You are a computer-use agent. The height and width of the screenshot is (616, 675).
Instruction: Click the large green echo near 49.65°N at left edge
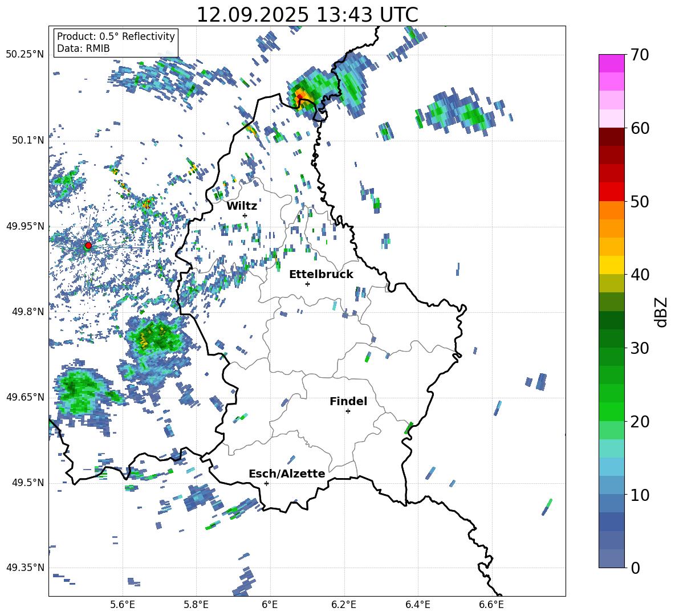[x=82, y=392]
